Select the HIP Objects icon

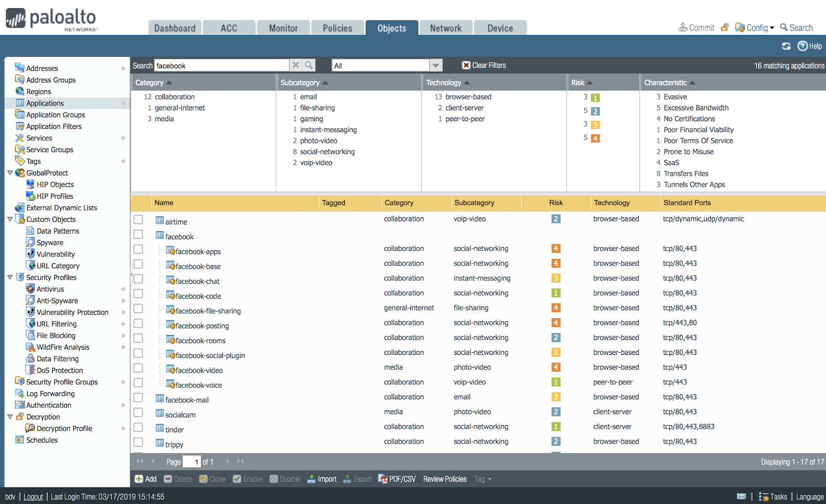(30, 184)
